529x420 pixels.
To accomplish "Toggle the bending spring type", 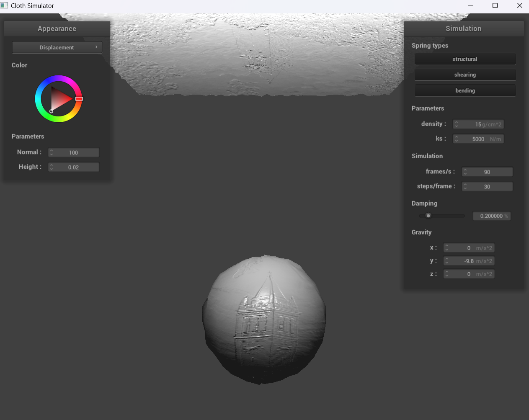I will (465, 90).
